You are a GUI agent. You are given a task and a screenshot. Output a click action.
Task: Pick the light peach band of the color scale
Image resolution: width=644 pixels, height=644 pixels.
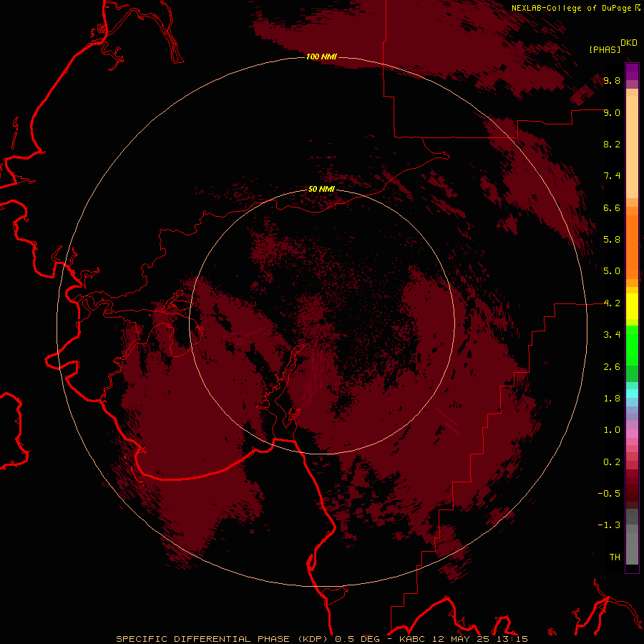tap(632, 147)
